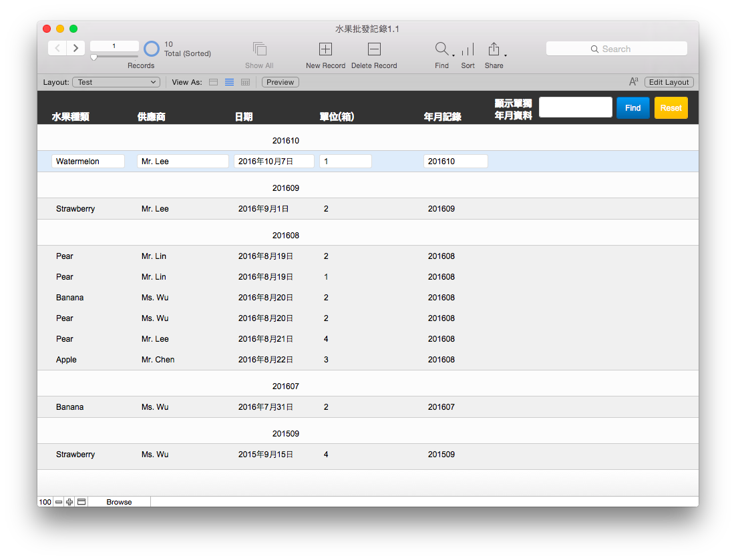Click the zoom level 100 value
This screenshot has height=560, width=736.
point(45,502)
